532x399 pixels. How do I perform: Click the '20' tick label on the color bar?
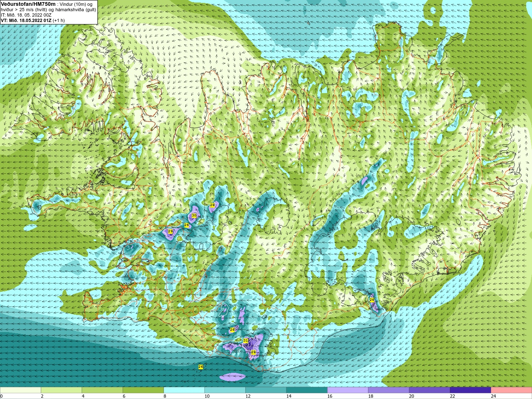click(411, 396)
